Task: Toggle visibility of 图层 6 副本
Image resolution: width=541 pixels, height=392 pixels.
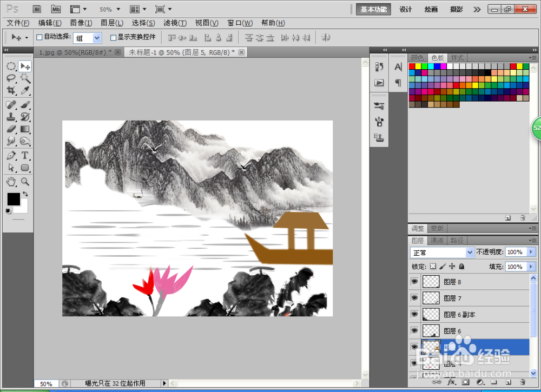Action: 414,314
